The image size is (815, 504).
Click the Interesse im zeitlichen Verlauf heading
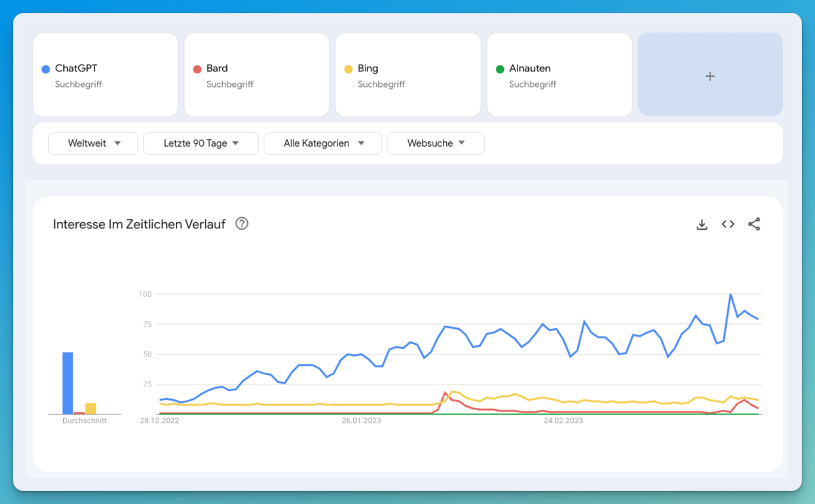(x=139, y=224)
